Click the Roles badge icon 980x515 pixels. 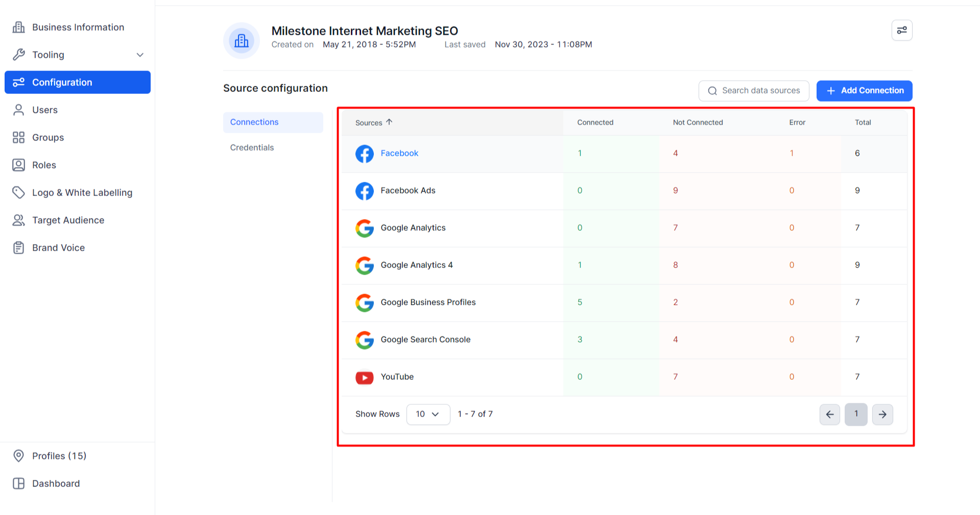19,165
